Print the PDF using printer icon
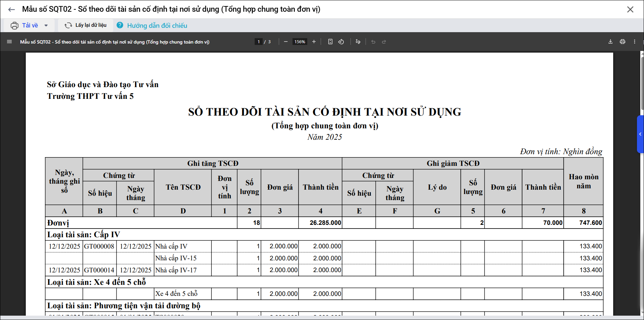The width and height of the screenshot is (644, 320). coord(622,42)
